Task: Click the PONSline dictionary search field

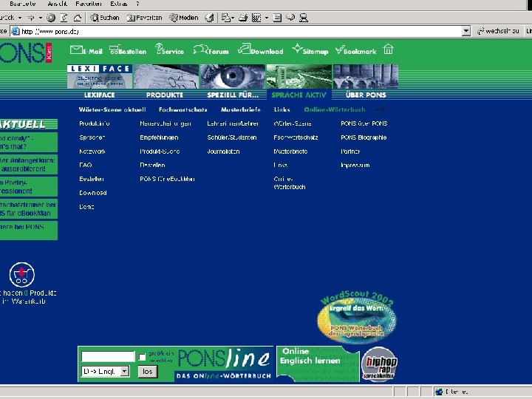Action: [x=108, y=357]
